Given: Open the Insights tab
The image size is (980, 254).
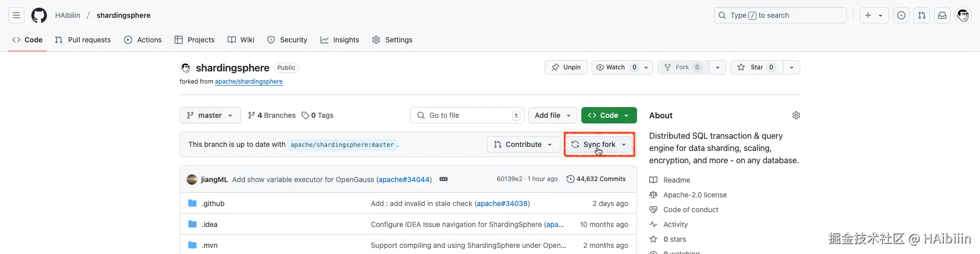Looking at the screenshot, I should [x=339, y=40].
